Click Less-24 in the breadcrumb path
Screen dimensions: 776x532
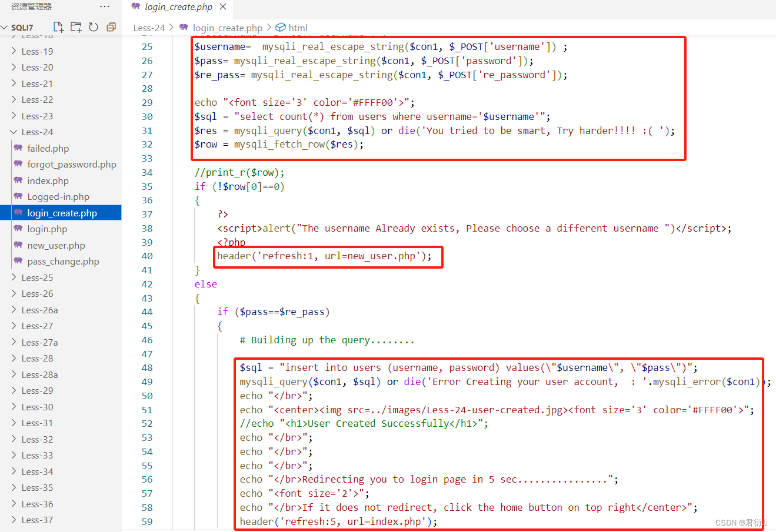(149, 28)
